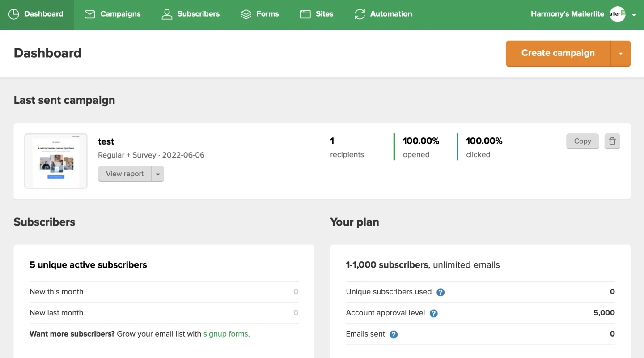Click help icon beside Account approval level

433,313
